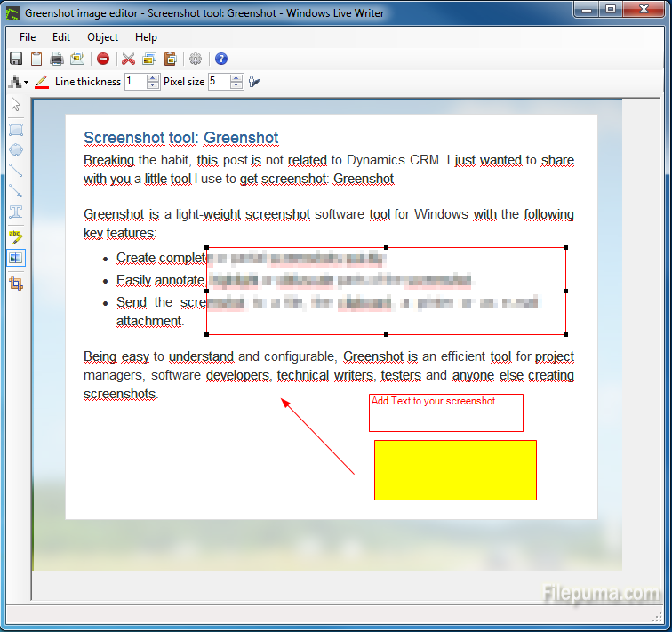Click the red Delete element icon
This screenshot has width=672, height=632.
coord(103,59)
